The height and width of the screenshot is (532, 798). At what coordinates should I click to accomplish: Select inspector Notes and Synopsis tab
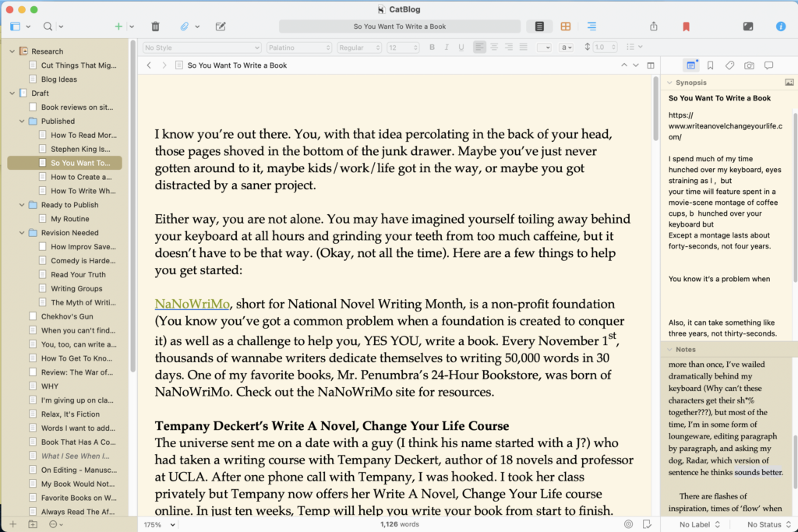(x=691, y=65)
